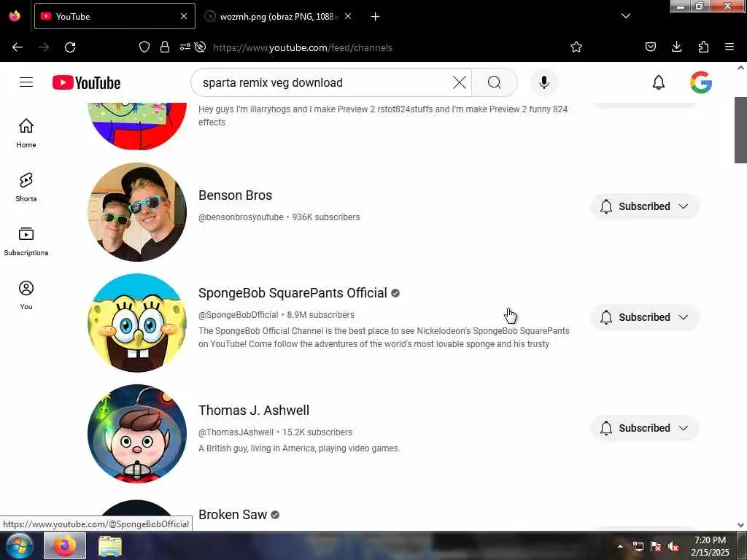Click the browser address bar URL
The width and height of the screenshot is (747, 560).
point(303,47)
